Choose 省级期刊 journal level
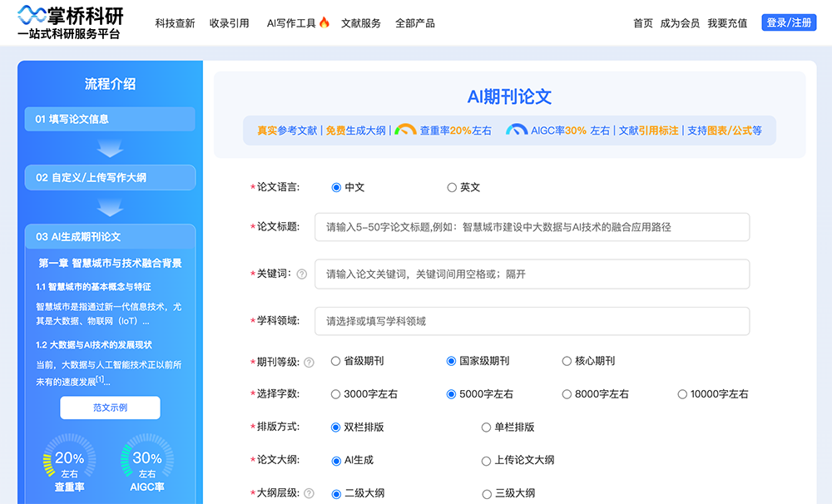 tap(335, 361)
